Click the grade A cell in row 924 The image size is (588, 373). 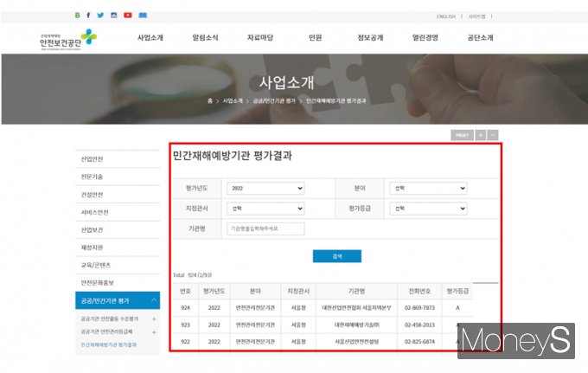(457, 308)
